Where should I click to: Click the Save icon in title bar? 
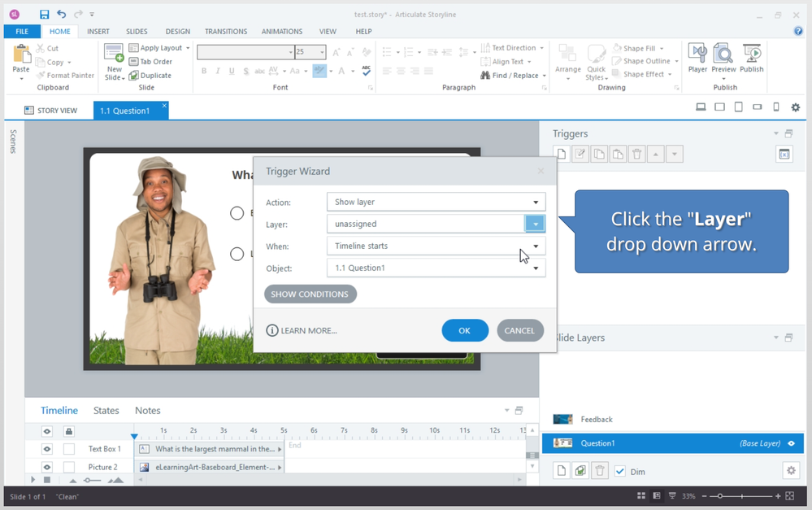pyautogui.click(x=44, y=14)
